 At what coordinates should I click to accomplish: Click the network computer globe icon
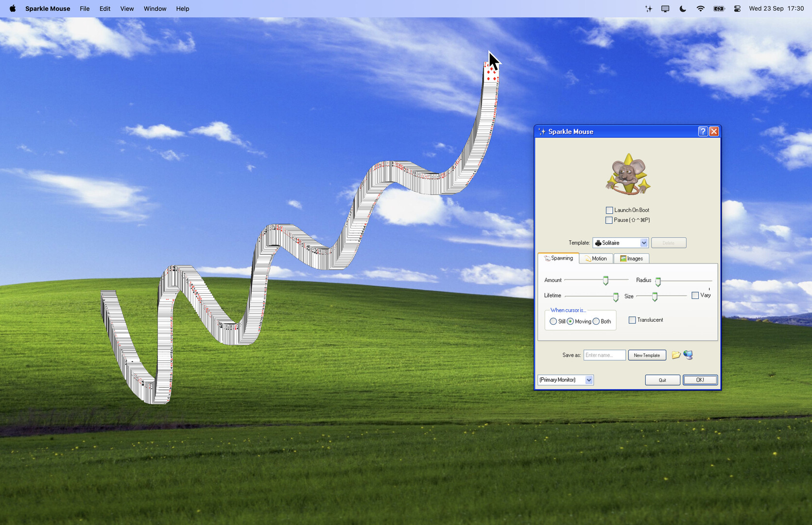pos(688,355)
